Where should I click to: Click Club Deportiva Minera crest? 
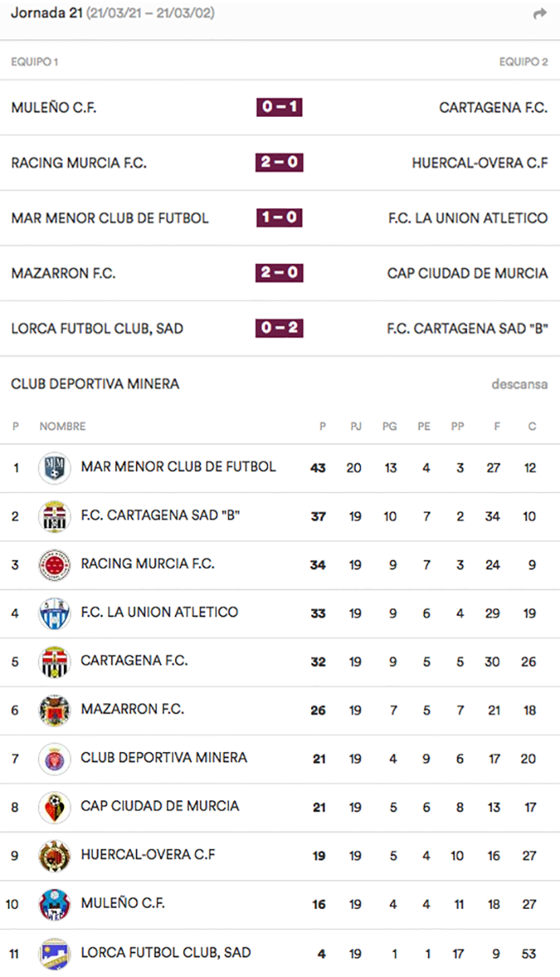[54, 759]
